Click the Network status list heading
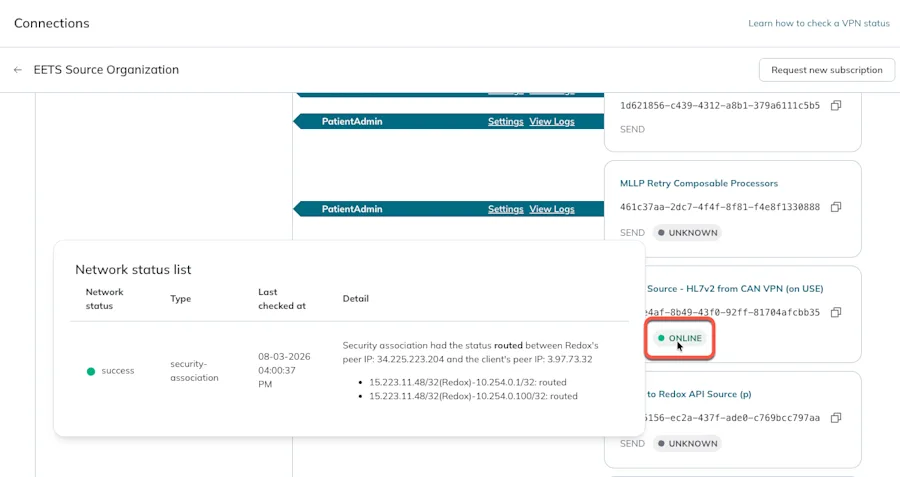The width and height of the screenshot is (900, 477). pos(133,270)
